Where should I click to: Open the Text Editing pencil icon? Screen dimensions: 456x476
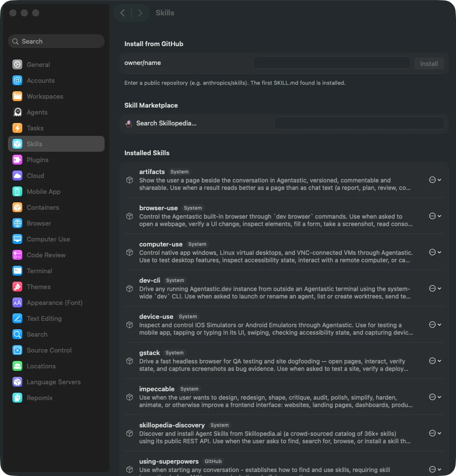click(17, 318)
